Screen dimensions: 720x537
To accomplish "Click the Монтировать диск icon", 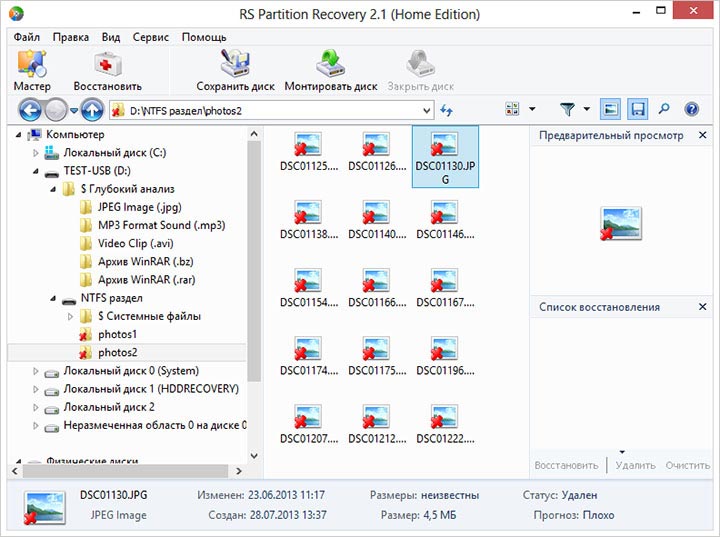I will click(330, 70).
